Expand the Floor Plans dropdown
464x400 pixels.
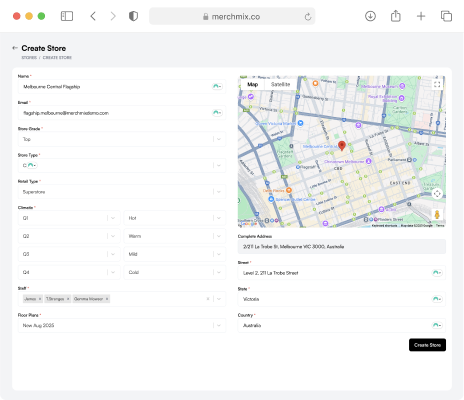122,325
